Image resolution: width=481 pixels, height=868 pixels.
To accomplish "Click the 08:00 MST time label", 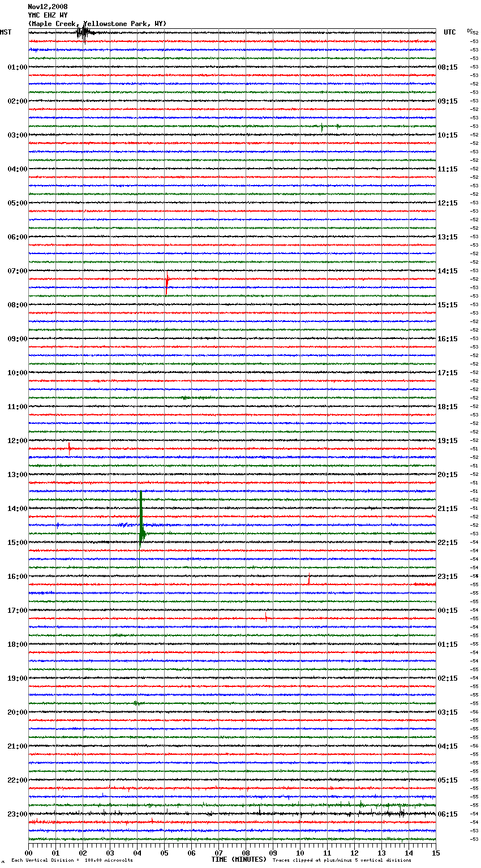I will [18, 305].
